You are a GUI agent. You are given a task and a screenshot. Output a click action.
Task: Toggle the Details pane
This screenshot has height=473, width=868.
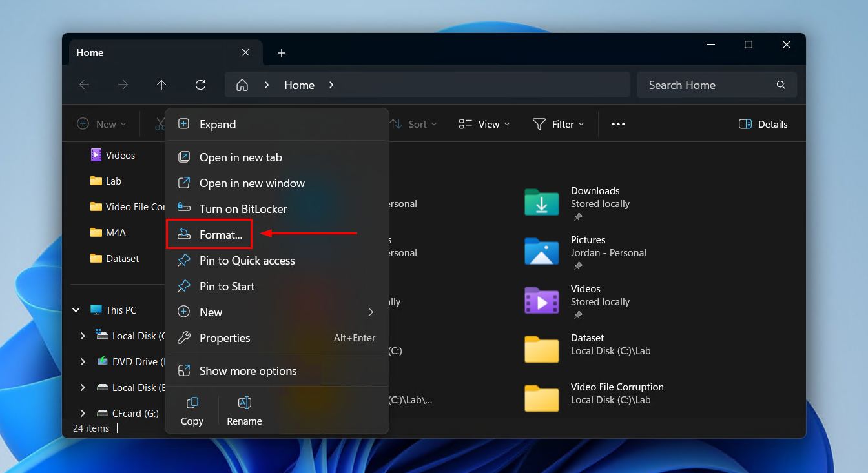click(x=763, y=125)
